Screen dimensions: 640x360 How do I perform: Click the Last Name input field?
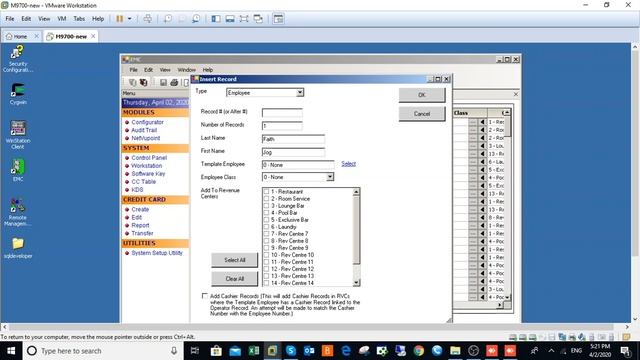coord(293,139)
